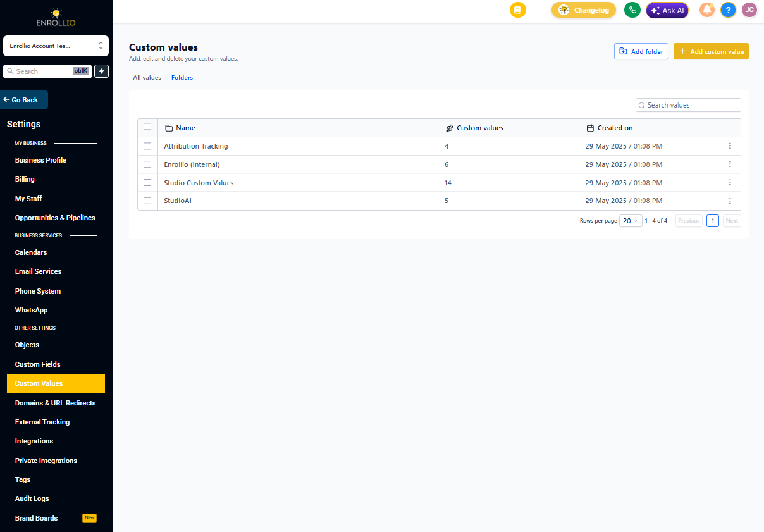
Task: Click the Next pagination button
Action: pyautogui.click(x=732, y=221)
